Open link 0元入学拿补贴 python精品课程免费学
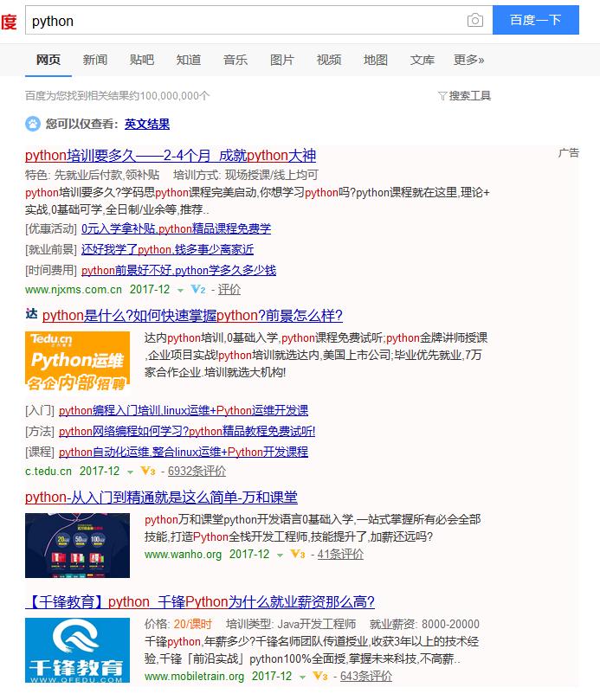 (176, 228)
